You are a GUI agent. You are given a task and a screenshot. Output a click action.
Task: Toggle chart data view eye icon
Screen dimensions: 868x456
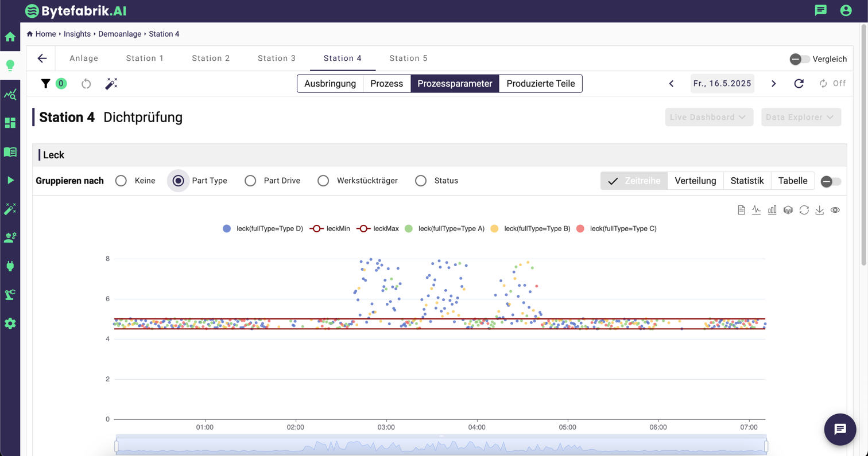[x=835, y=210]
